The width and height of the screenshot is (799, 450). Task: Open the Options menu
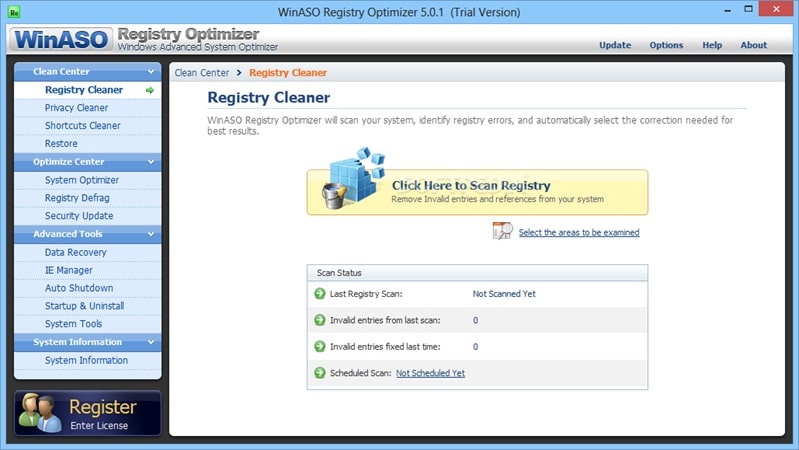(666, 45)
